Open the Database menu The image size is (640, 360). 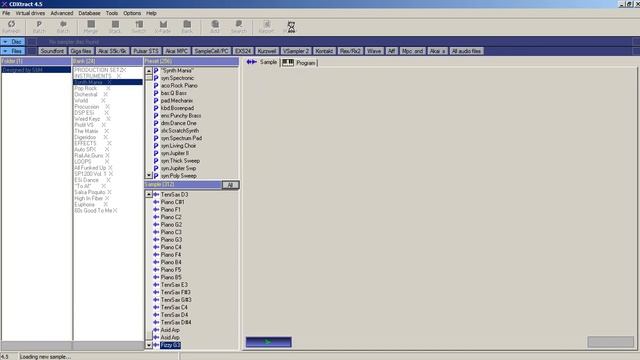(89, 13)
